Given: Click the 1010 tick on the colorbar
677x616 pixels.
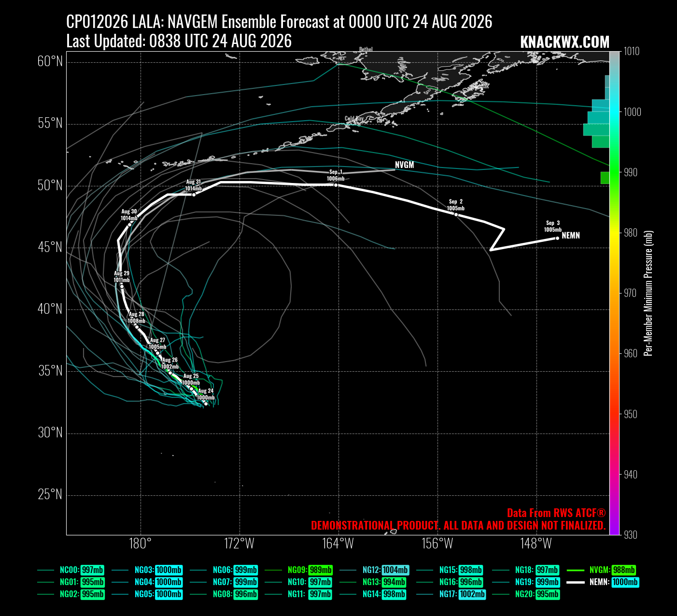Looking at the screenshot, I should (x=632, y=51).
